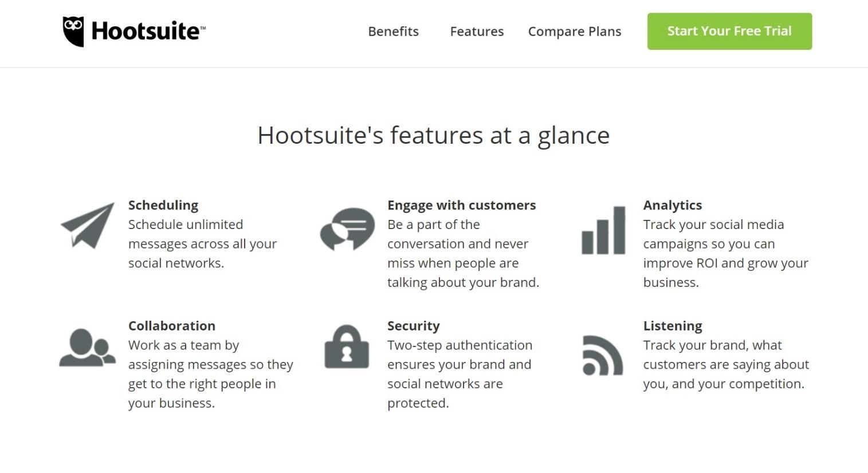Select the Analytics feature heading

point(673,205)
